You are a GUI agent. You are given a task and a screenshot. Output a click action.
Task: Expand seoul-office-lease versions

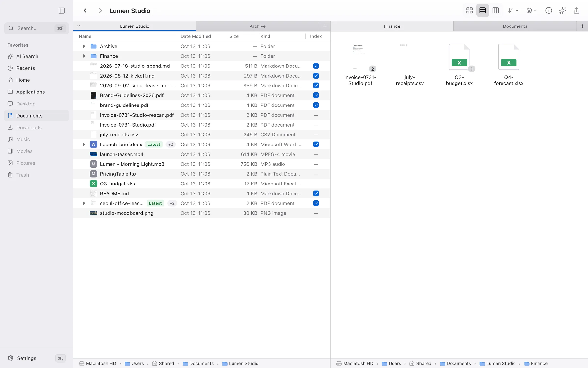84,203
